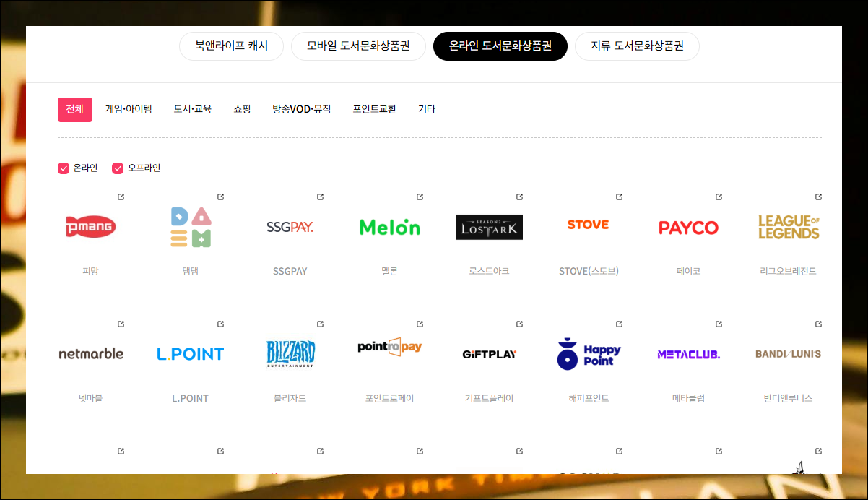The height and width of the screenshot is (500, 868).
Task: Select the GIFTPLAY logo
Action: tap(490, 355)
